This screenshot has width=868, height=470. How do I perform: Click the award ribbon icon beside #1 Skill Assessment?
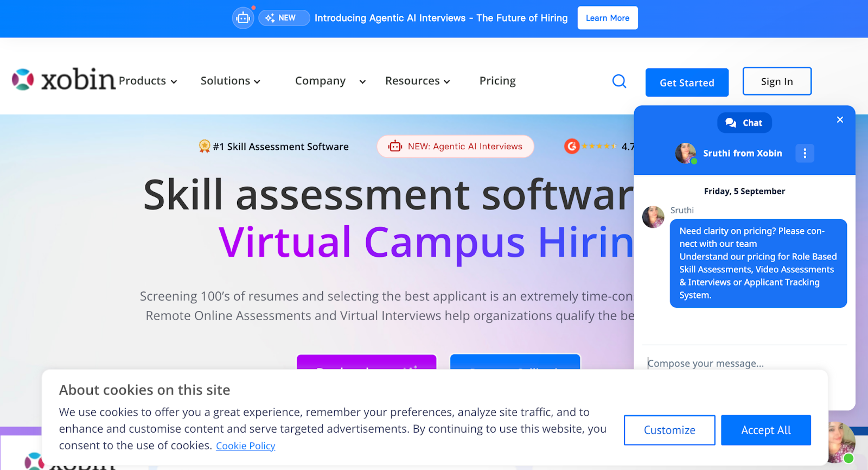pyautogui.click(x=205, y=146)
